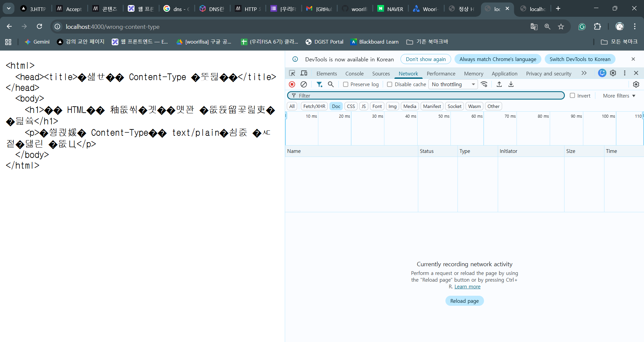
Task: Reload the page with the refresh icon
Action: coord(39,26)
